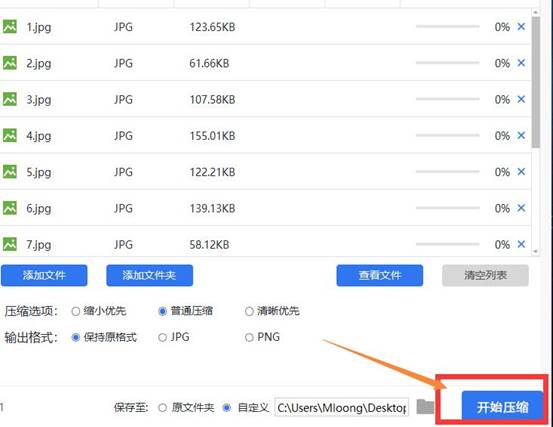Click the 添加文件 button

pos(44,275)
